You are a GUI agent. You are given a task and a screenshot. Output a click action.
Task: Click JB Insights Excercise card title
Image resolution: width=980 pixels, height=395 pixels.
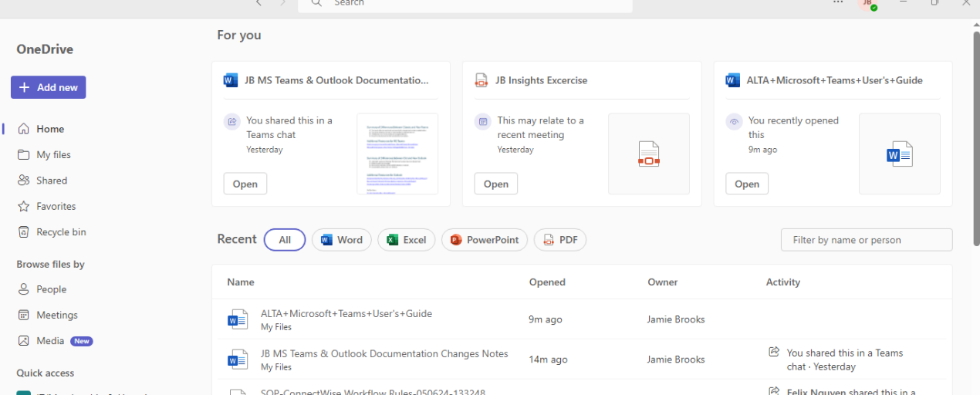tap(541, 80)
